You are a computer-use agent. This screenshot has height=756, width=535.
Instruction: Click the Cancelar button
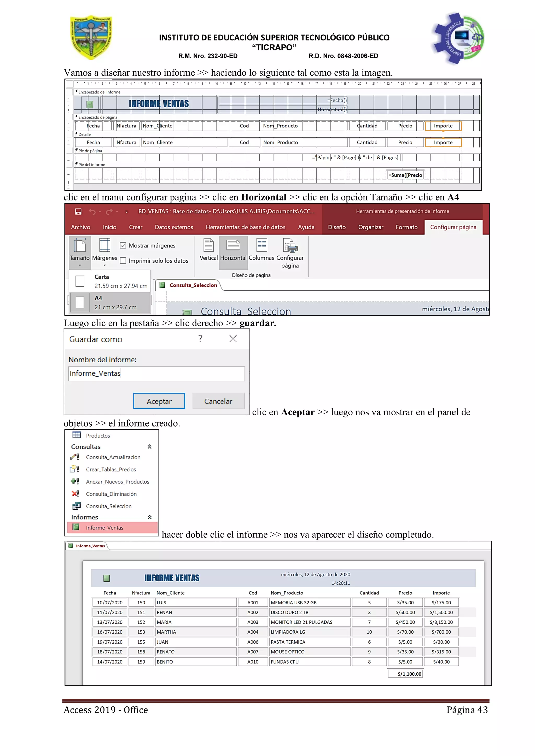pyautogui.click(x=218, y=401)
